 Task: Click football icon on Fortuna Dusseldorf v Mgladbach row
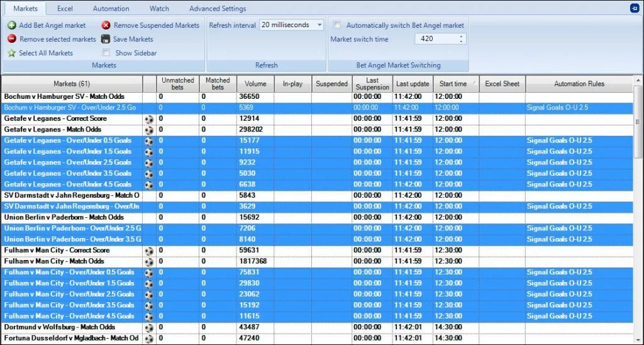click(149, 339)
